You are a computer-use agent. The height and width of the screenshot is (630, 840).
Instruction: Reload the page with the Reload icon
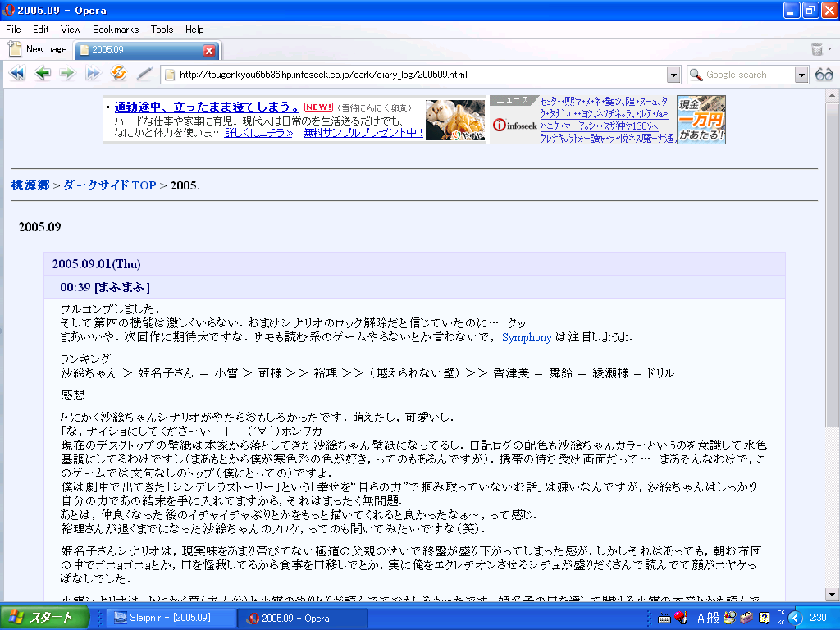pos(119,75)
